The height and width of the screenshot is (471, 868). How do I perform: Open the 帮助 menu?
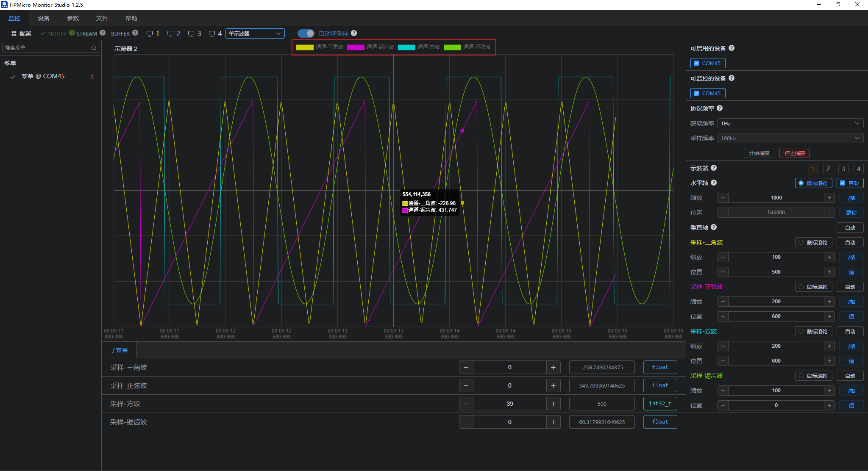[131, 18]
